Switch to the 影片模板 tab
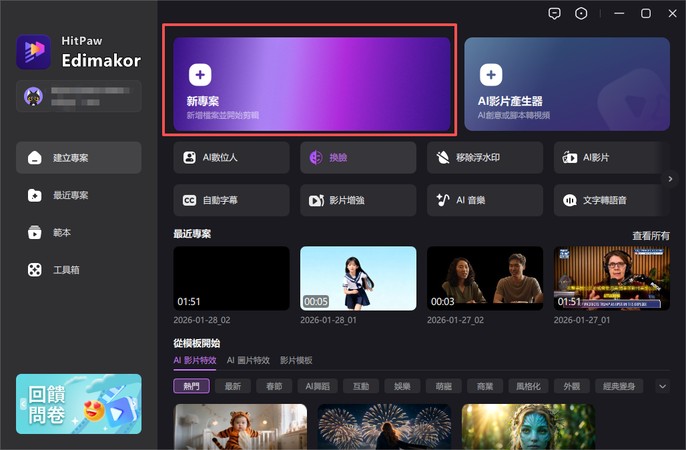 [296, 360]
